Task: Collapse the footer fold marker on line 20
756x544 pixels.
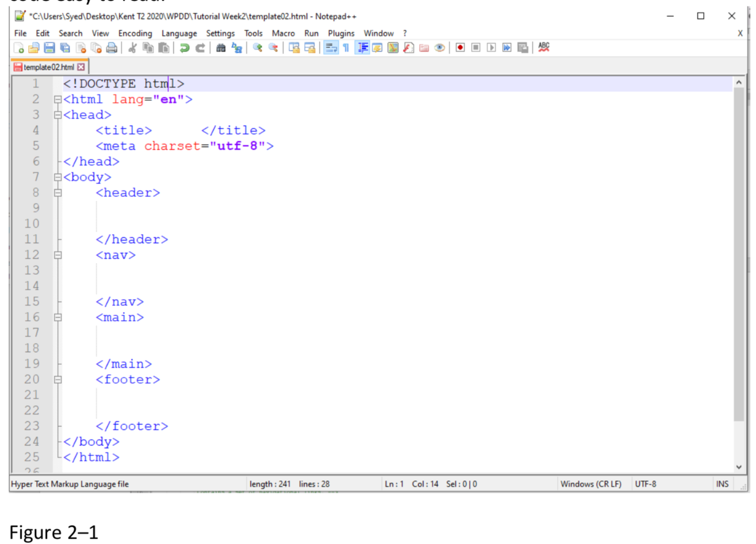Action: (58, 379)
